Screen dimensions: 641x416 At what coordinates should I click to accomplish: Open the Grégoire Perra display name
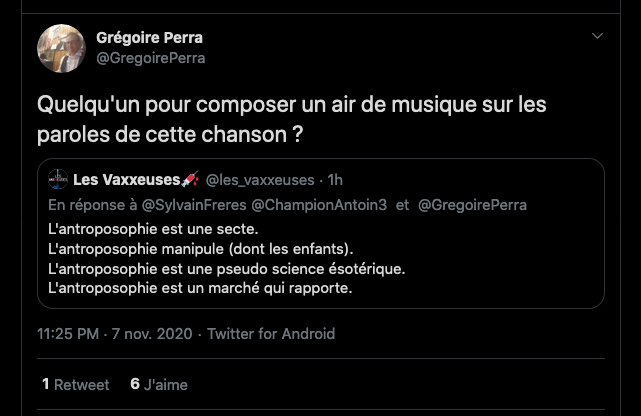coord(149,38)
